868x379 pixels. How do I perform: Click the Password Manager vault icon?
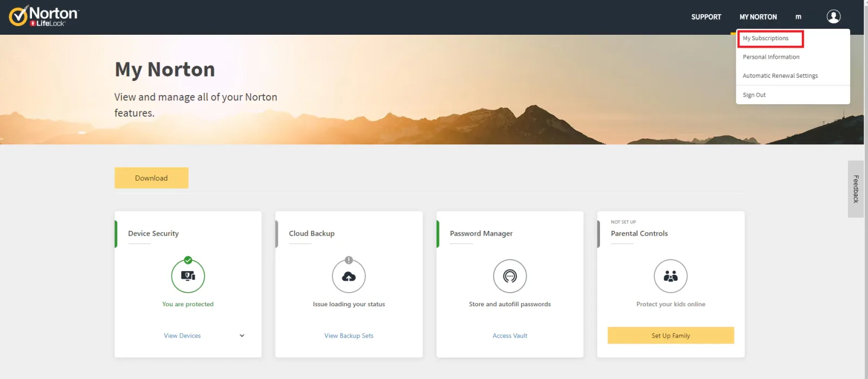(510, 276)
